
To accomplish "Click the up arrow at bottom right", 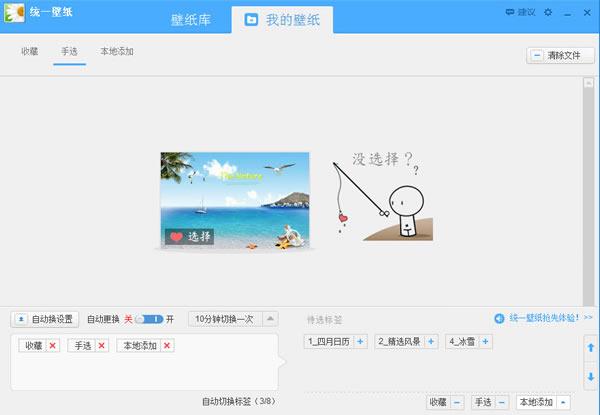I will click(590, 346).
